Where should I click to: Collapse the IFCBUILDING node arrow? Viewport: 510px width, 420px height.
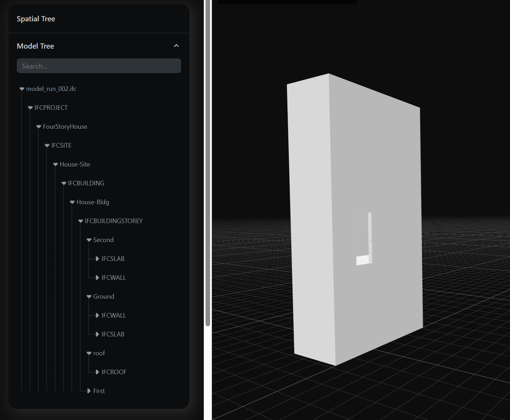pyautogui.click(x=64, y=184)
